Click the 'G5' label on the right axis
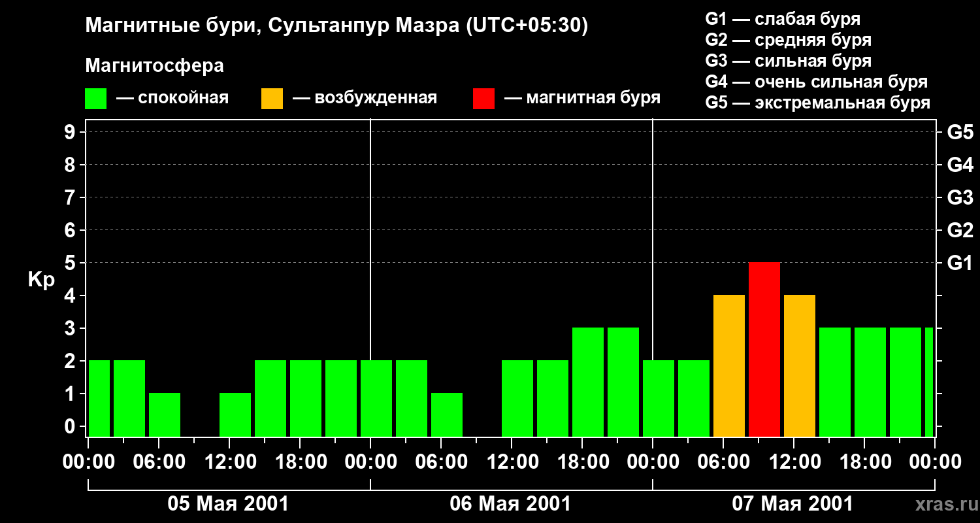This screenshot has width=980, height=523. click(960, 132)
